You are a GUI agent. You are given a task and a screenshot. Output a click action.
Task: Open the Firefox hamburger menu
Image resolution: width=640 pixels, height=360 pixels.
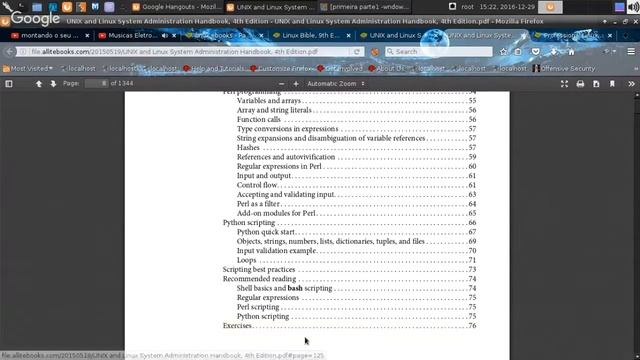pyautogui.click(x=631, y=52)
